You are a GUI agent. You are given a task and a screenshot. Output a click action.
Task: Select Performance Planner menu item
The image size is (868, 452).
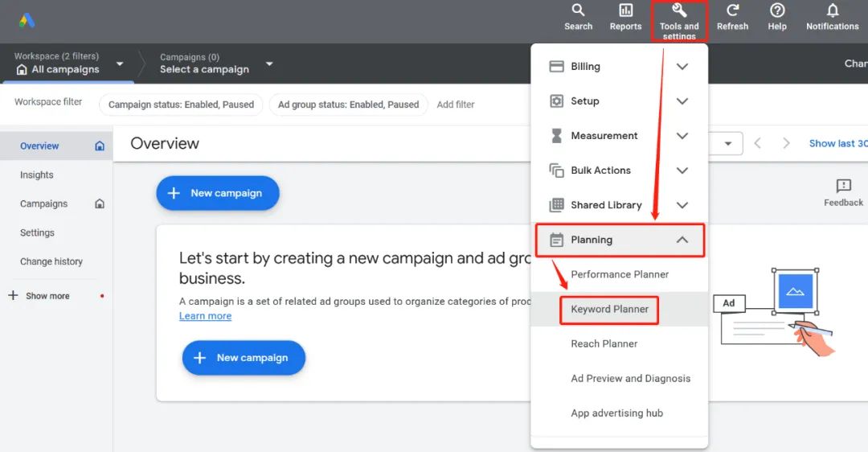[620, 274]
